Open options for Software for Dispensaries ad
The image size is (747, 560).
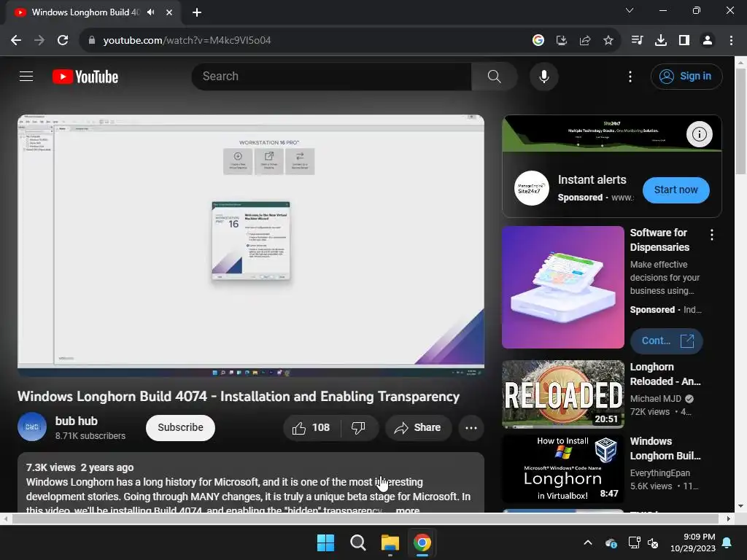point(711,234)
